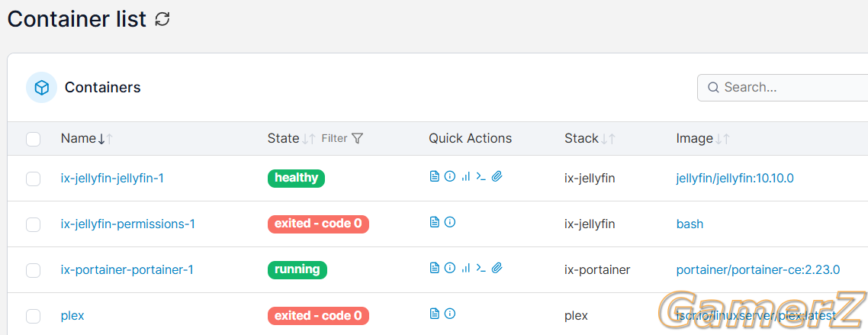The height and width of the screenshot is (335, 868).
Task: Attach to the ix-portainer-portainer-1 container
Action: click(x=497, y=269)
